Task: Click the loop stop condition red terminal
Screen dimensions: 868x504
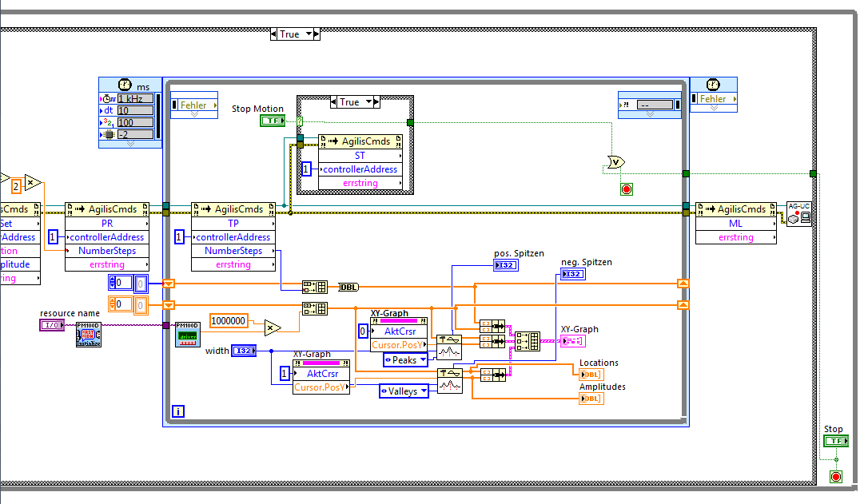Action: tap(627, 189)
